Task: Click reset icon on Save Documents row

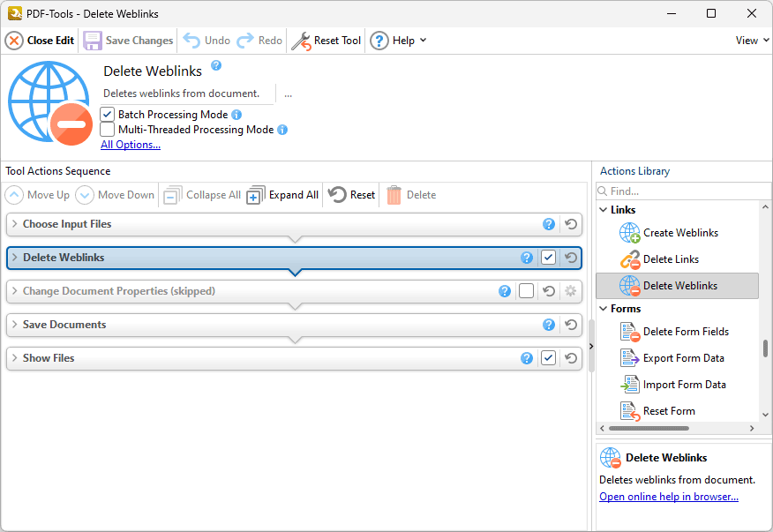Action: [571, 325]
